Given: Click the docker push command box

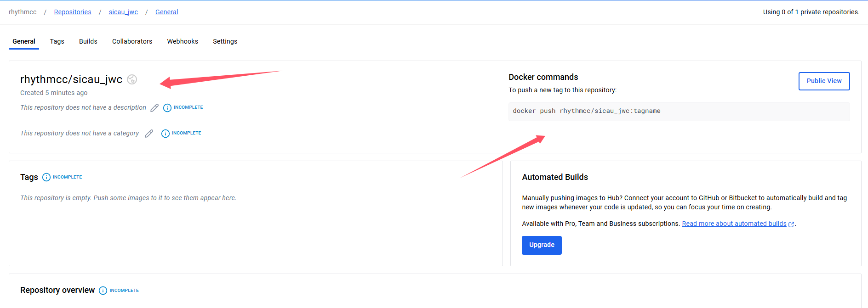Looking at the screenshot, I should pos(679,112).
